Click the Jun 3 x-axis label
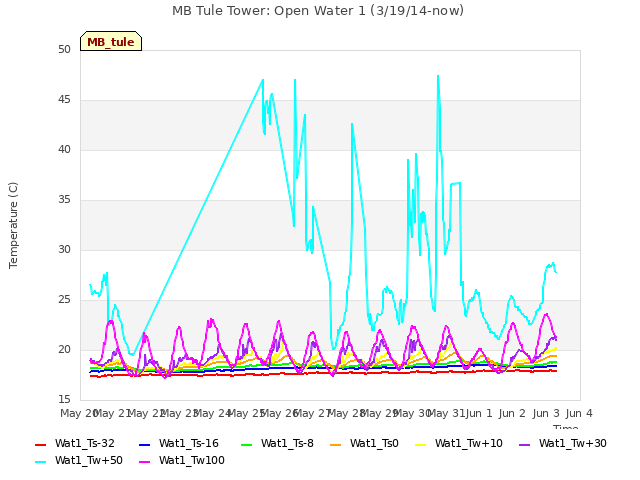 point(546,413)
